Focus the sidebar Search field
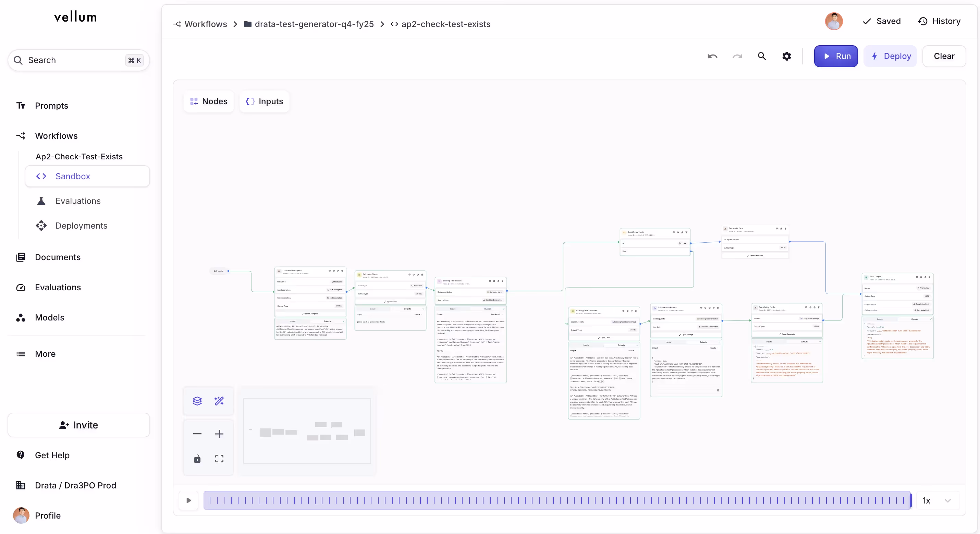The width and height of the screenshot is (980, 534). tap(79, 60)
